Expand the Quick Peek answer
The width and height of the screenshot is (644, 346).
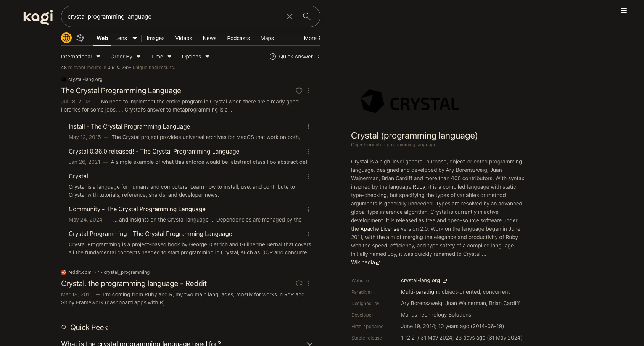click(x=309, y=343)
